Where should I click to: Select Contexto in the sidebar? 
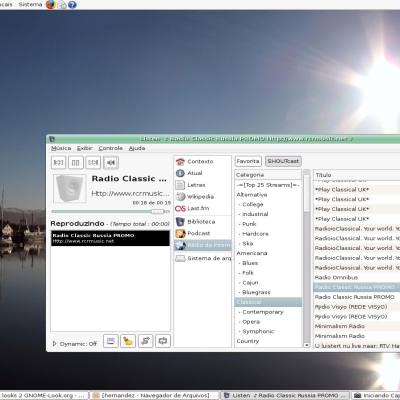tap(203, 162)
